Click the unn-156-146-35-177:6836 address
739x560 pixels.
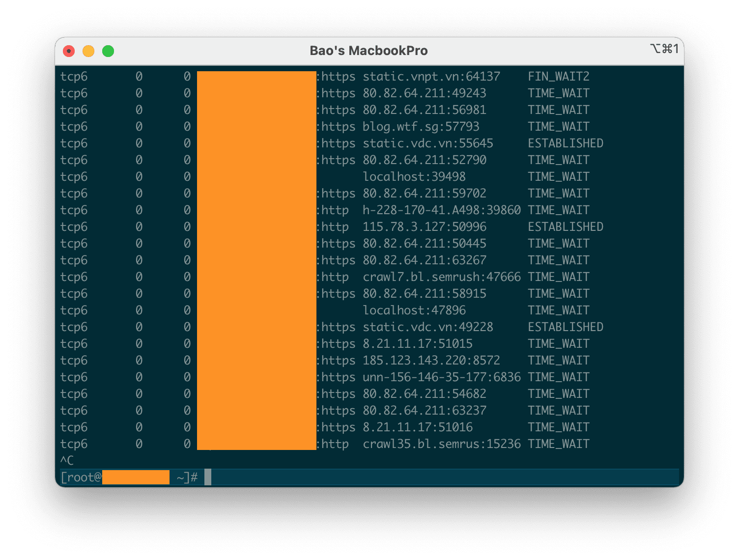click(442, 377)
